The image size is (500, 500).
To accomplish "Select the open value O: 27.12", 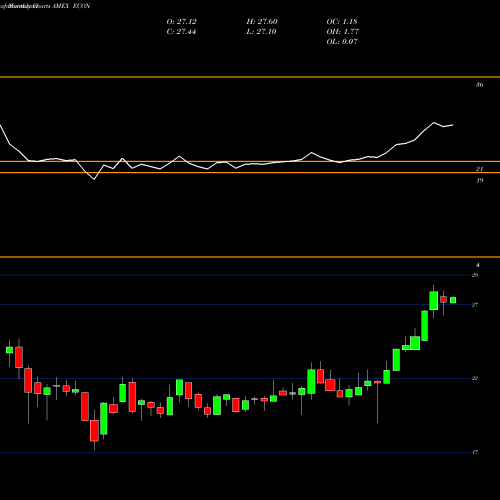I will pos(181,22).
